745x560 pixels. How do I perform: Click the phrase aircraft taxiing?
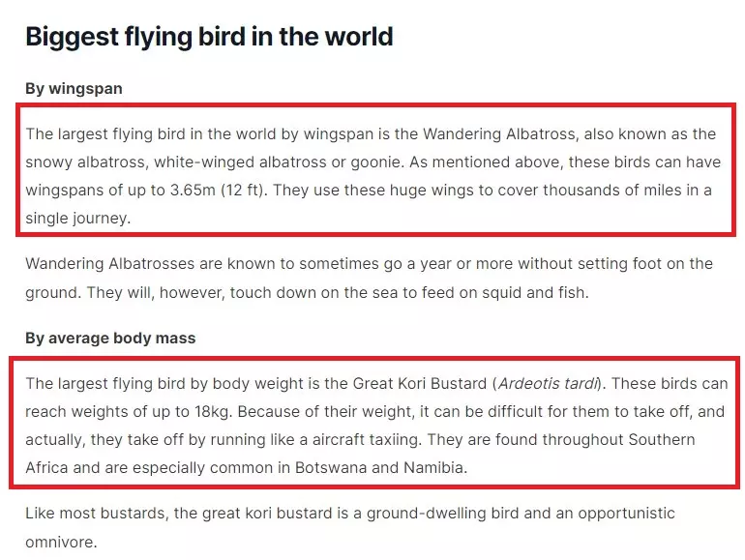(366, 439)
